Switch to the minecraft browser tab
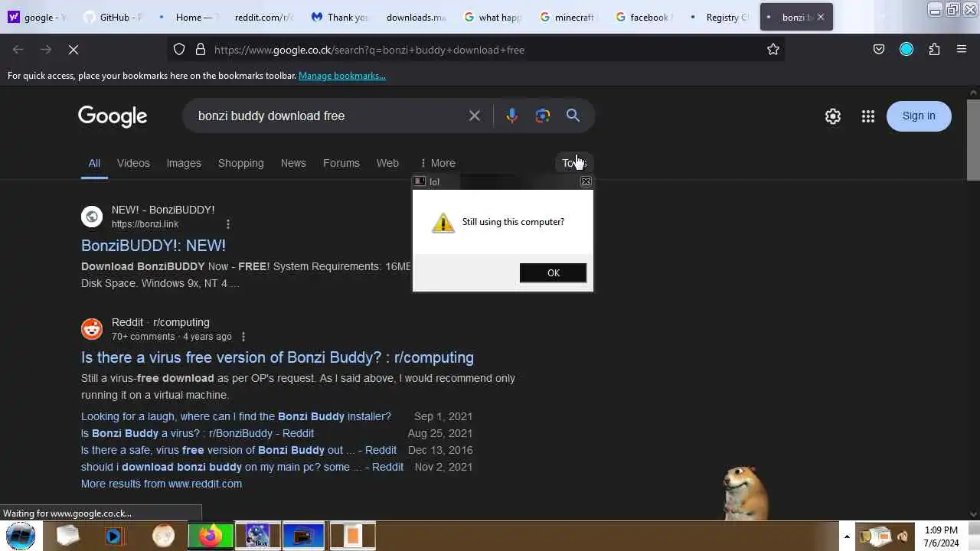 567,17
